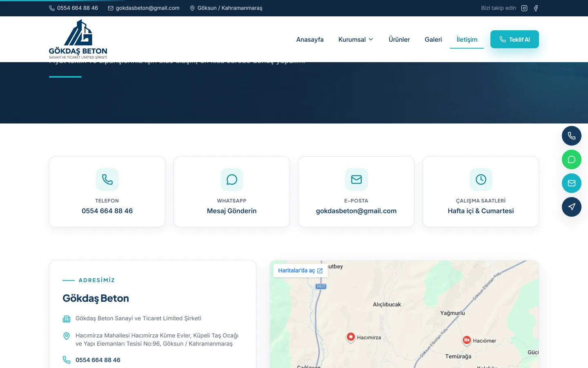The height and width of the screenshot is (368, 588).
Task: Click the phone icon in the top bar
Action: pyautogui.click(x=52, y=8)
